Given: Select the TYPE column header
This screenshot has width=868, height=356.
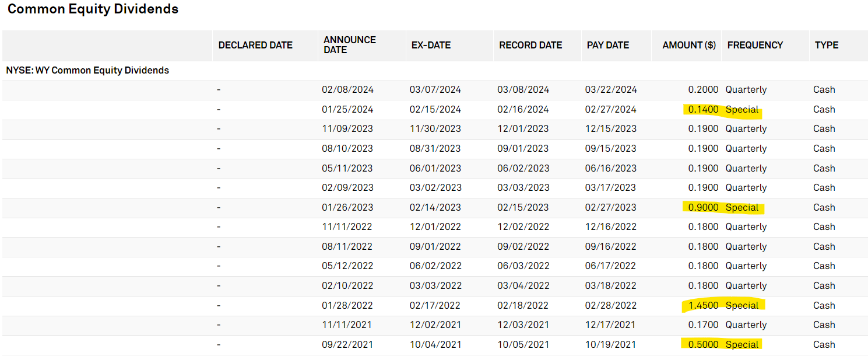Looking at the screenshot, I should click(x=826, y=45).
